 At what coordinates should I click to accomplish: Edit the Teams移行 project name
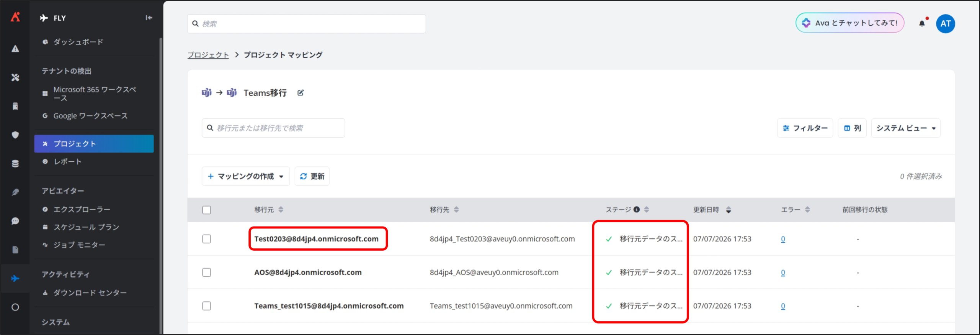pos(301,93)
